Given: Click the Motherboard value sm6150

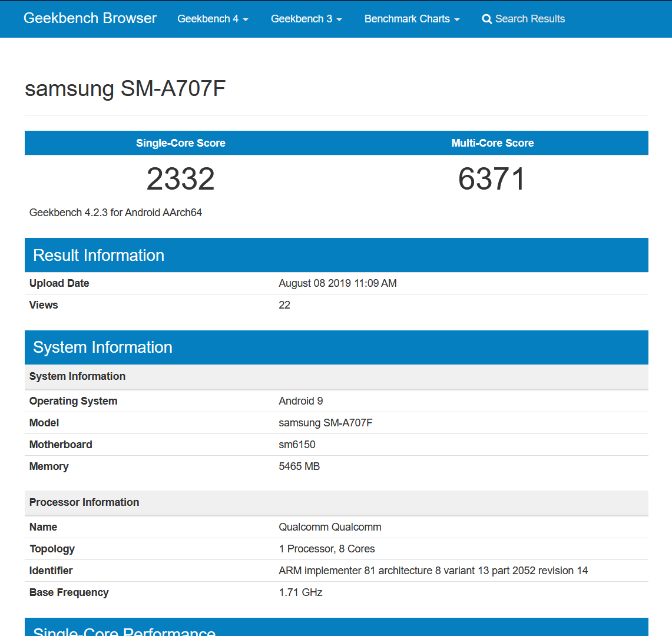Looking at the screenshot, I should [297, 445].
